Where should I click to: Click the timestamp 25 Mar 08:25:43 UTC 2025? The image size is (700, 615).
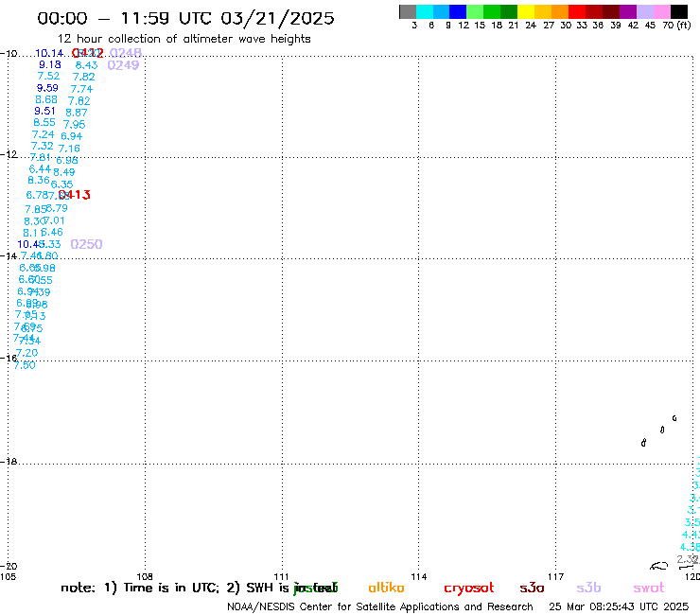pyautogui.click(x=619, y=607)
